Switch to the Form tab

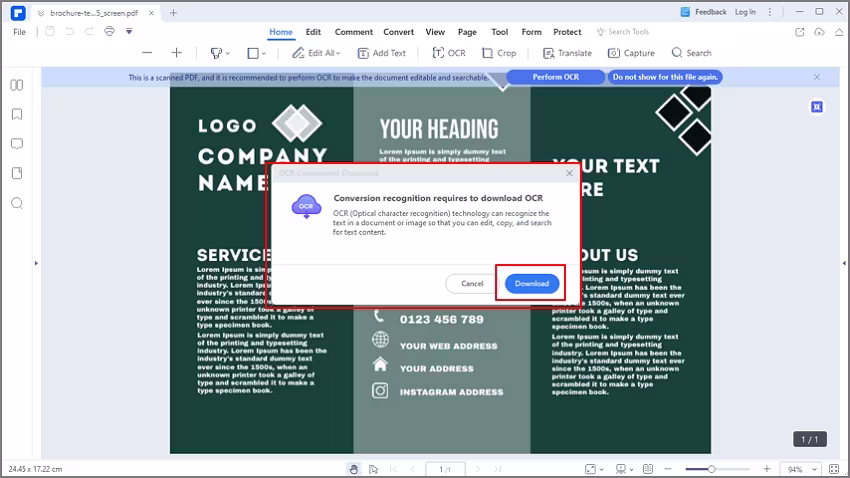pos(531,32)
